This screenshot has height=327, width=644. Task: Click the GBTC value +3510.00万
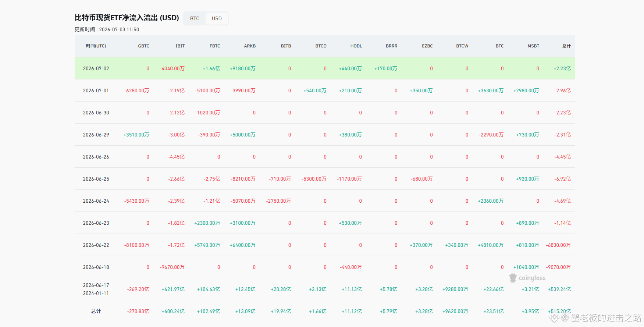[x=136, y=135]
